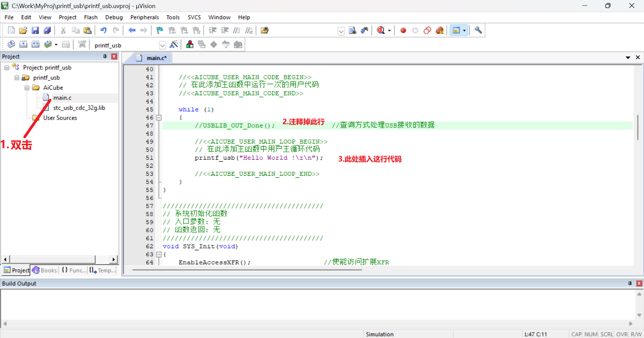
Task: Collapse the while loop fold marker
Action: [159, 118]
